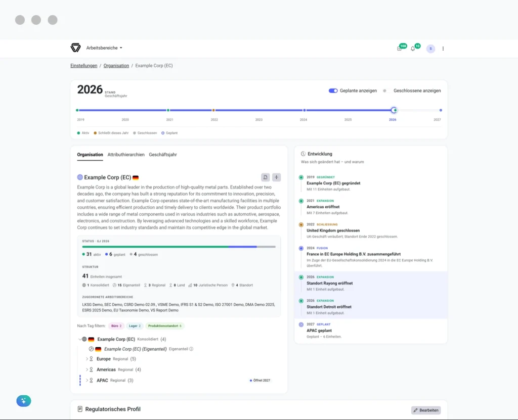Click the 3 Regional structure count
The image size is (518, 420).
(x=154, y=285)
